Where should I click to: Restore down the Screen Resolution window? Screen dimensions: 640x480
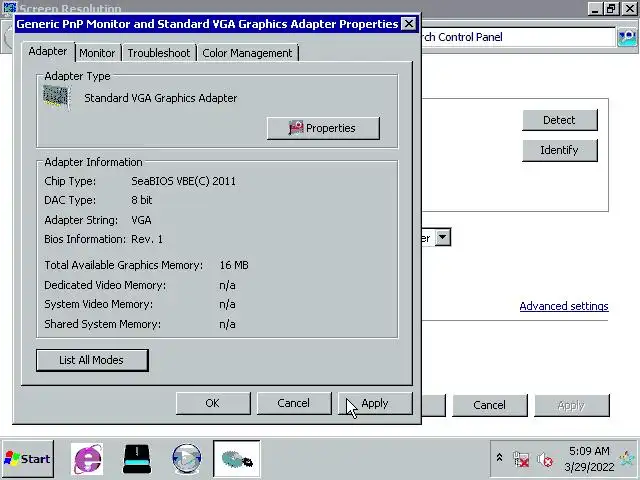pyautogui.click(x=611, y=9)
